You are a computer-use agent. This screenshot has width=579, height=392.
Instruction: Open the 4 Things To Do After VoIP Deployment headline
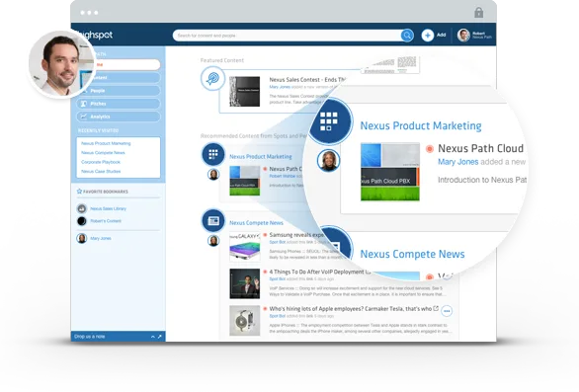(320, 272)
